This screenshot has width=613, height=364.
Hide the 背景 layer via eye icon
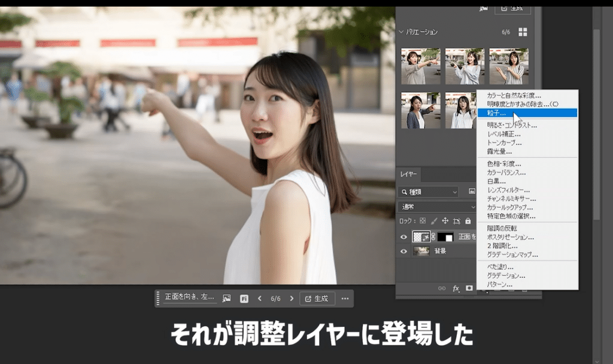pyautogui.click(x=403, y=251)
